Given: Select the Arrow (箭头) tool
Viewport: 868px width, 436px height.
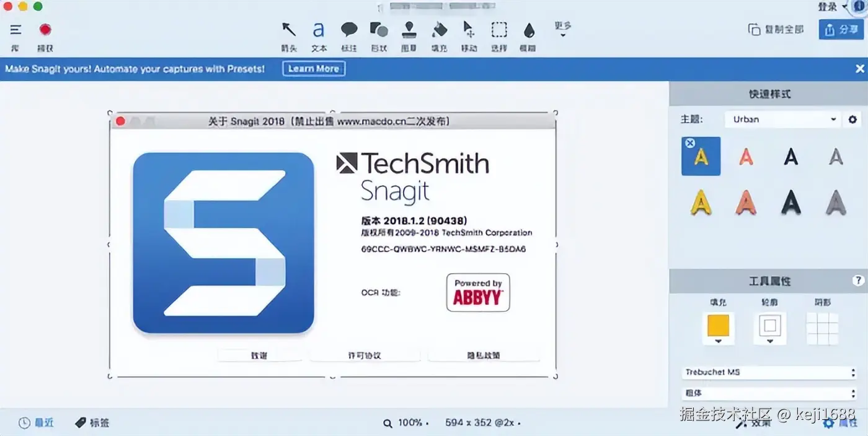Looking at the screenshot, I should [x=289, y=29].
